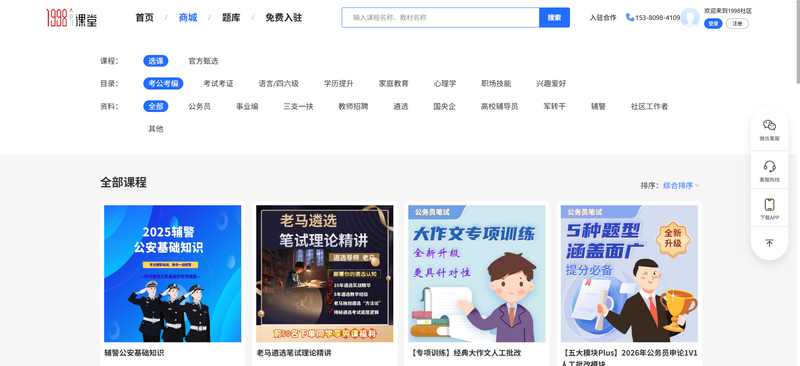The height and width of the screenshot is (366, 800).
Task: Open the 免费入驻 nav tab
Action: 284,17
